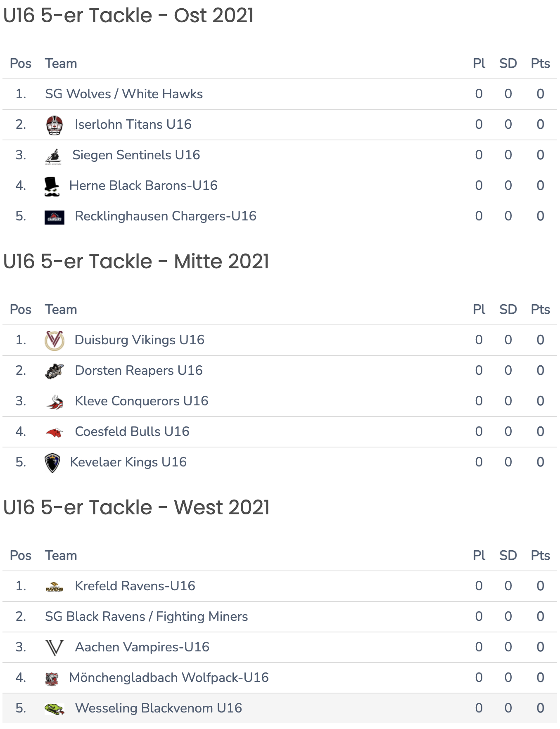Click the Coesfeld Bulls red bull logo
560x729 pixels.
(x=55, y=432)
